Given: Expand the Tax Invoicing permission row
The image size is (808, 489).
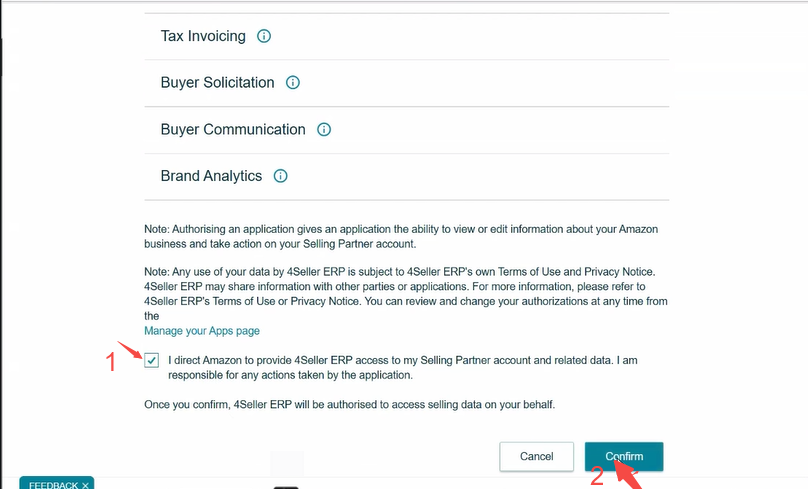Looking at the screenshot, I should pos(203,36).
